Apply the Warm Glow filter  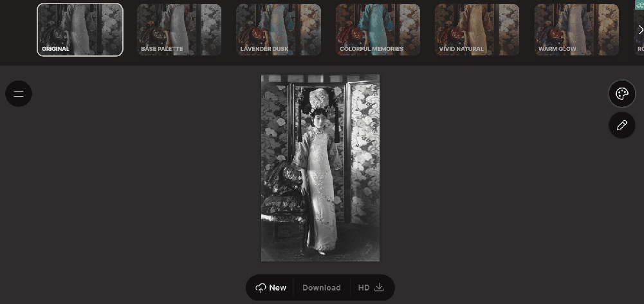pyautogui.click(x=576, y=30)
